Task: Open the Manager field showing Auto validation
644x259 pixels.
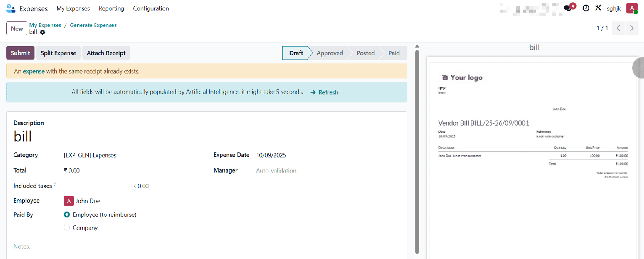Action: coord(276,170)
